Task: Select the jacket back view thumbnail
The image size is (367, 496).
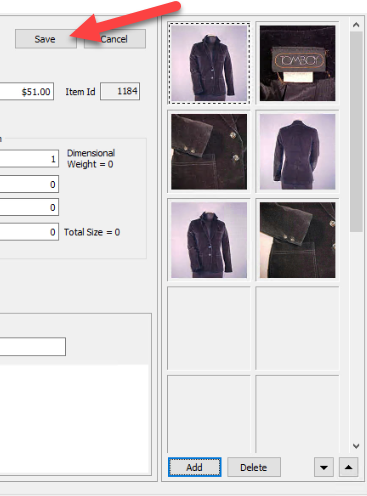Action: pyautogui.click(x=297, y=152)
